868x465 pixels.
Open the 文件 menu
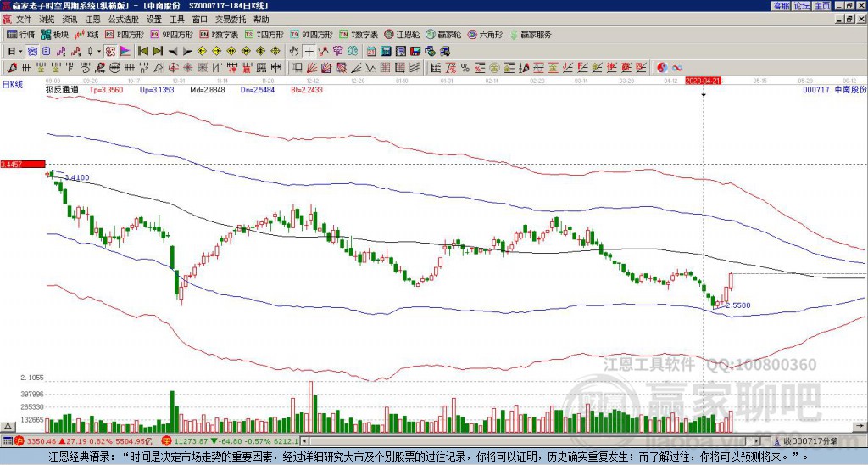tap(25, 20)
